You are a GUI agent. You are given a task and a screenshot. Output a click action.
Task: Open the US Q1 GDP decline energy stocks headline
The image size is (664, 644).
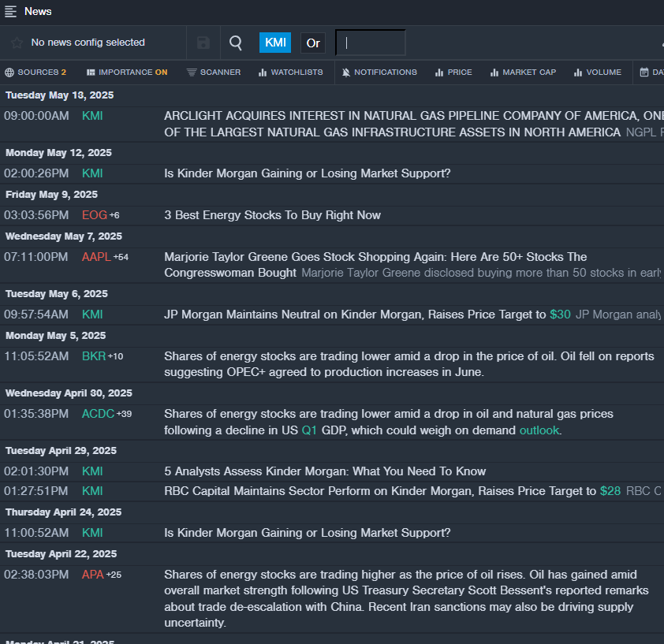(x=389, y=423)
